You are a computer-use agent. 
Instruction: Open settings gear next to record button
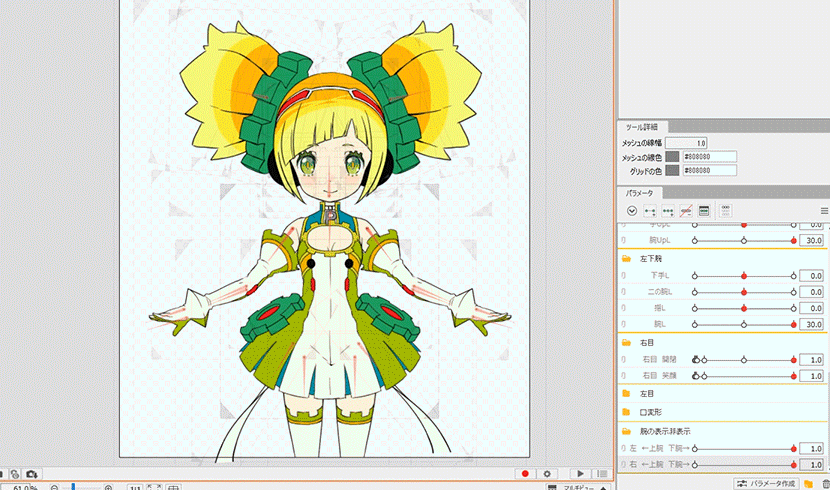pyautogui.click(x=546, y=473)
